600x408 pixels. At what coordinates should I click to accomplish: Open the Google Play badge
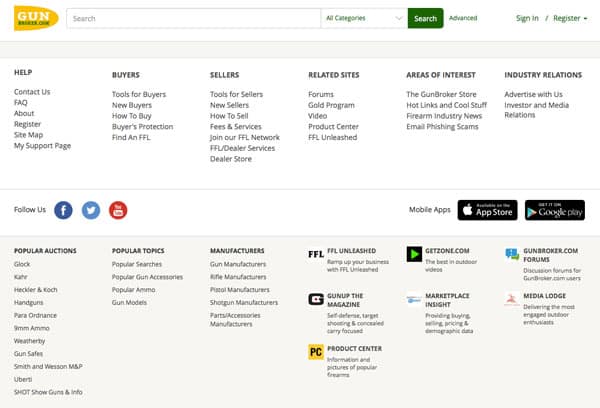pos(554,210)
